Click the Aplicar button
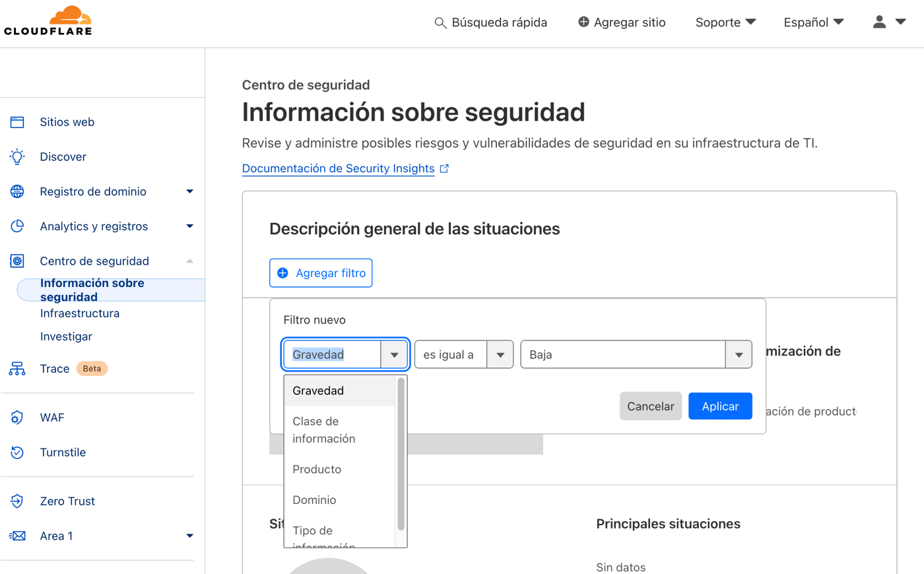 [x=720, y=406]
